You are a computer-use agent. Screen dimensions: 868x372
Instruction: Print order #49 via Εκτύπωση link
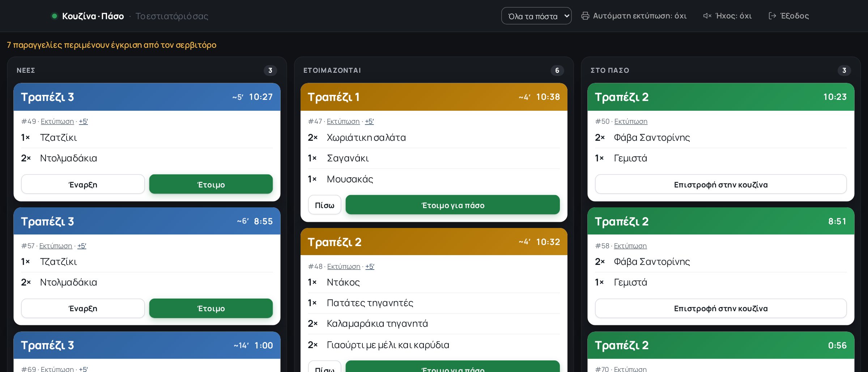click(57, 121)
